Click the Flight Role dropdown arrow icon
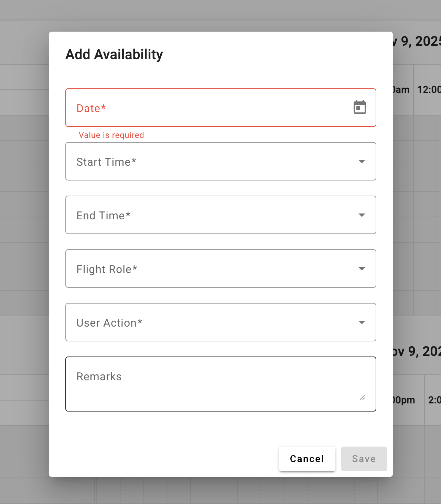Screen dimensions: 441x504 [x=362, y=269]
